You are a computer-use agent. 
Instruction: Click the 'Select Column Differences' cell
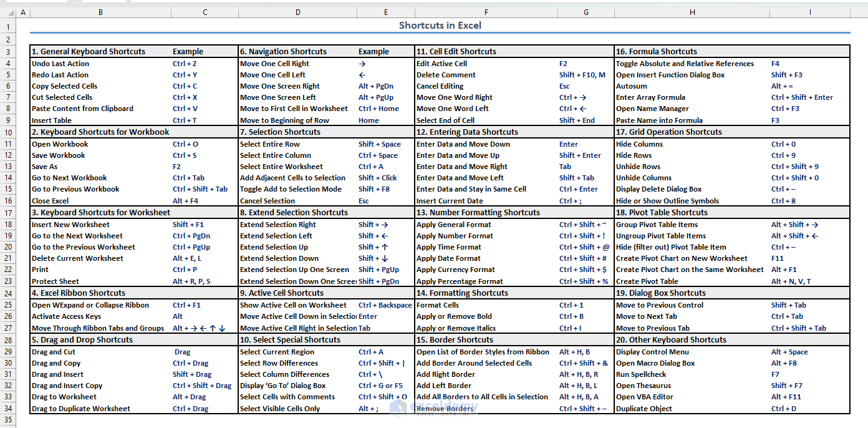pos(298,374)
